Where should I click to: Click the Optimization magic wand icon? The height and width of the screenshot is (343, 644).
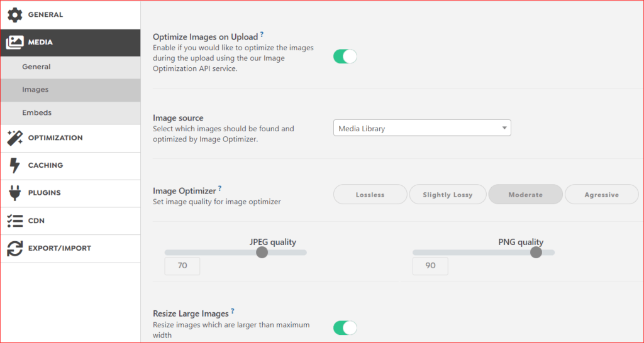click(15, 138)
